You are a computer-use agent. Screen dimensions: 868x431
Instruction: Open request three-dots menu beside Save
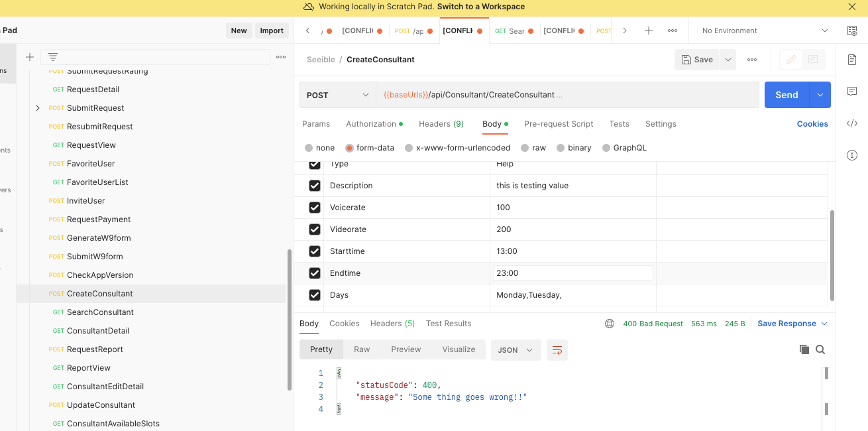(752, 60)
